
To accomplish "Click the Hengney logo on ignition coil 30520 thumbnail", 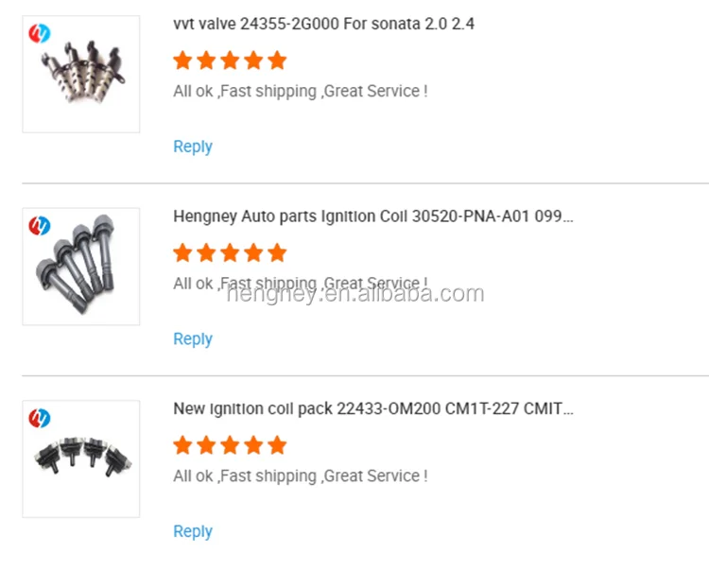I will (40, 226).
